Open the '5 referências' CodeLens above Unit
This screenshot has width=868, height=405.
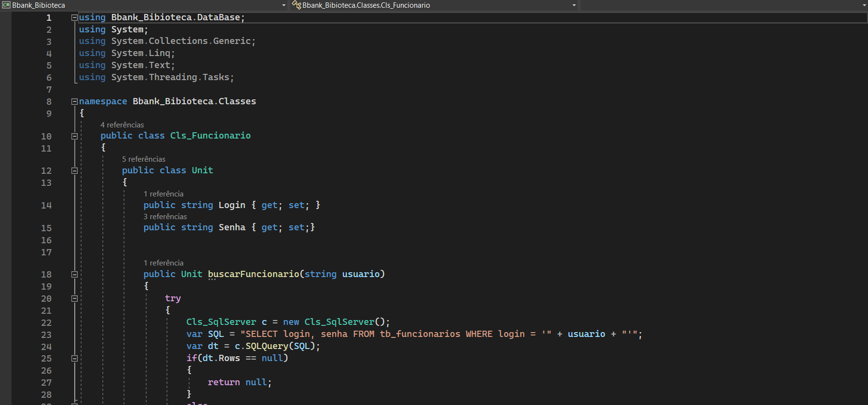pos(144,159)
